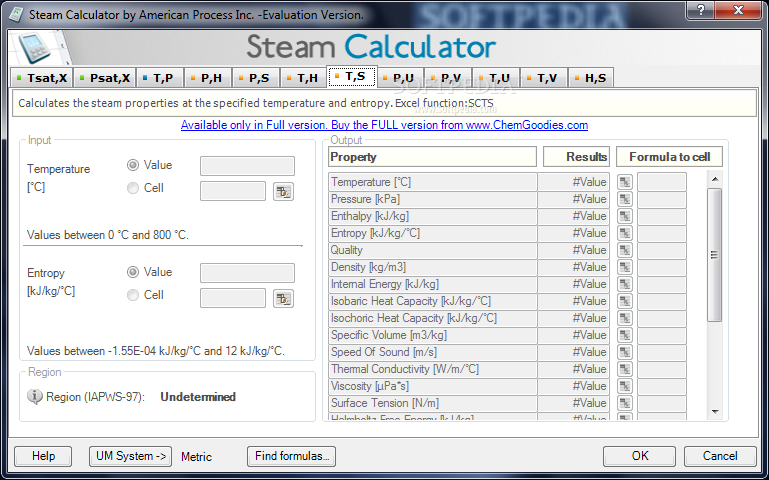Click formula-to-cell icon for Isochoric Heat Capacity
Screen dimensions: 769x480
point(624,318)
